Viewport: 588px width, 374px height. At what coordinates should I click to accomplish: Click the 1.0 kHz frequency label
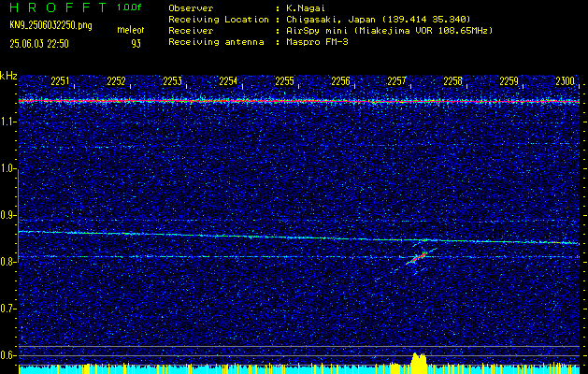pos(7,168)
